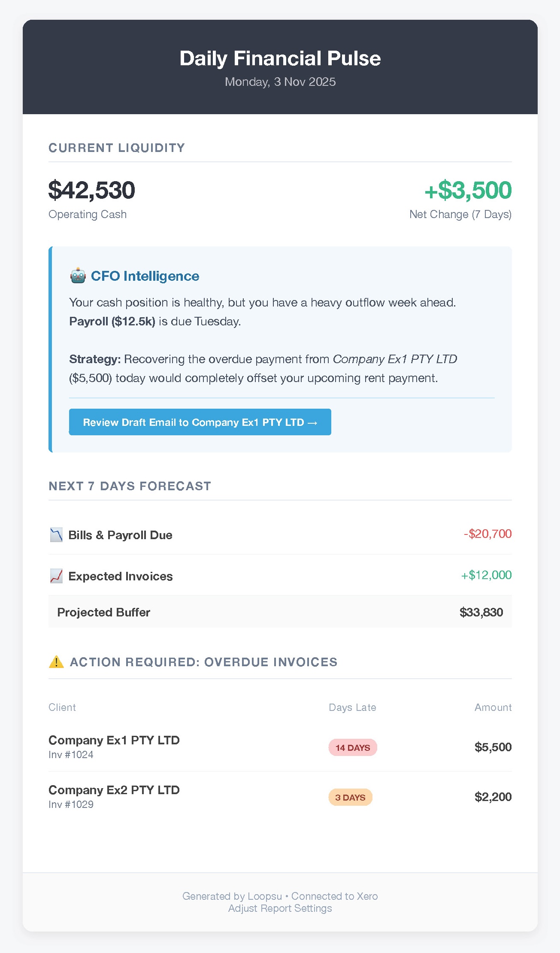Image resolution: width=560 pixels, height=953 pixels.
Task: Click the Amount column header
Action: [493, 707]
